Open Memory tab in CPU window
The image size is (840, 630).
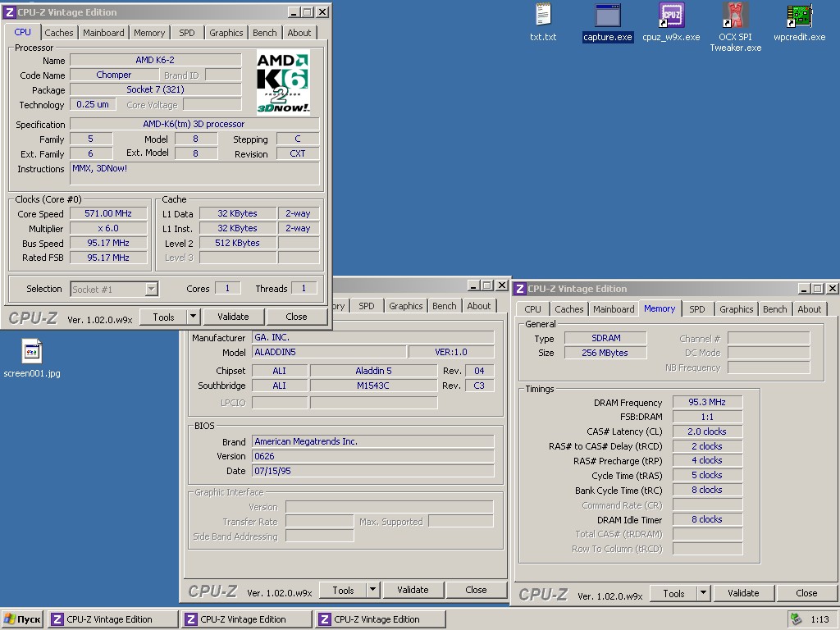point(149,33)
